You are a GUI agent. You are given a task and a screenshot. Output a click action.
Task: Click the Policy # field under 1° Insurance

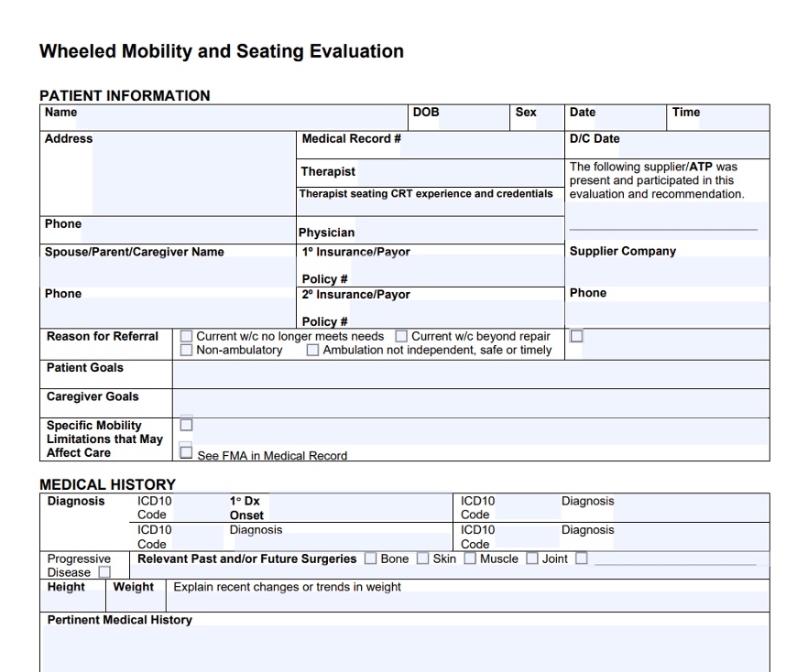(456, 277)
